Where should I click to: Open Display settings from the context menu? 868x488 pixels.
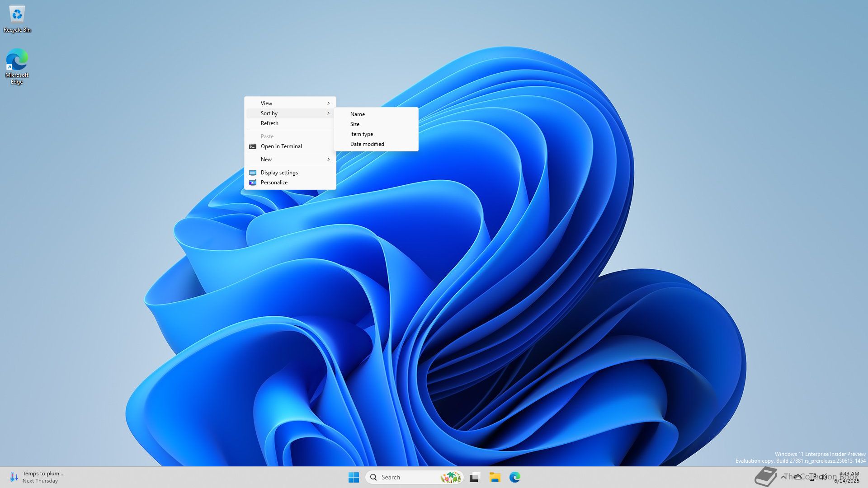279,173
